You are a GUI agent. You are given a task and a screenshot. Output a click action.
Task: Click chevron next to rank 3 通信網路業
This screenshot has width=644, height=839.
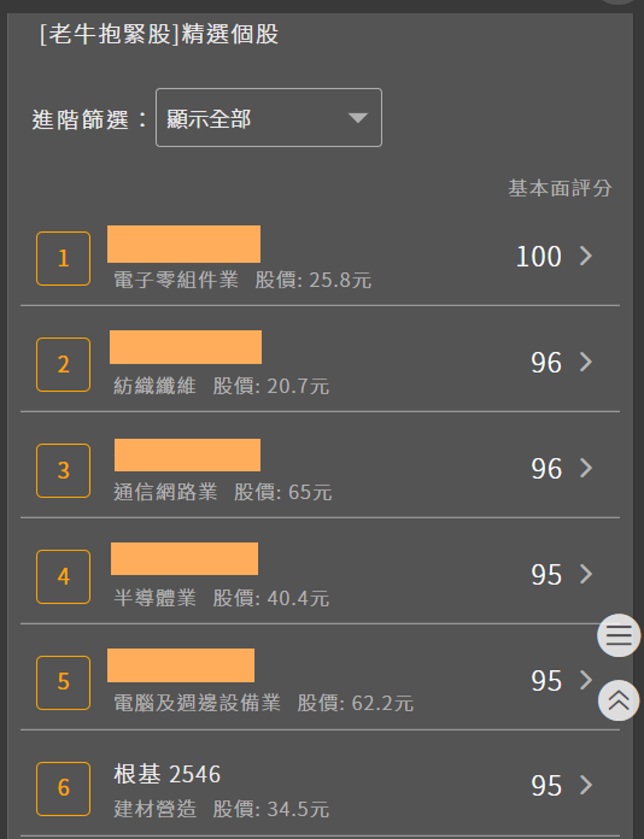pyautogui.click(x=586, y=468)
